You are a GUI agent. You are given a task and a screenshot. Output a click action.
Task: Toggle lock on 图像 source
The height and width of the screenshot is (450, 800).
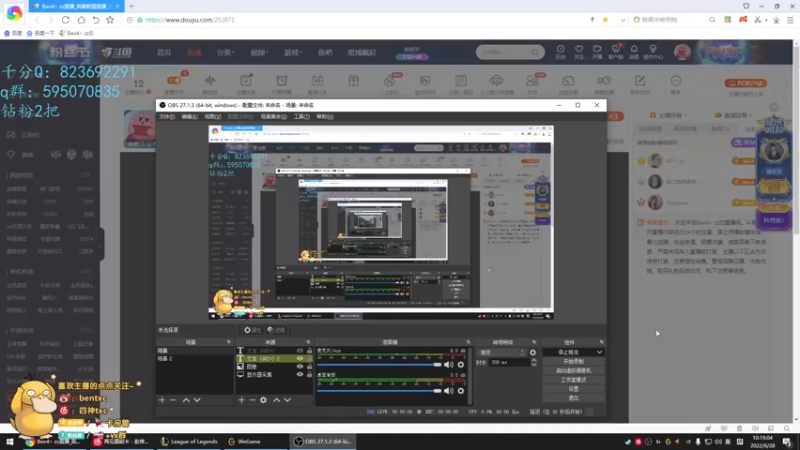(309, 366)
